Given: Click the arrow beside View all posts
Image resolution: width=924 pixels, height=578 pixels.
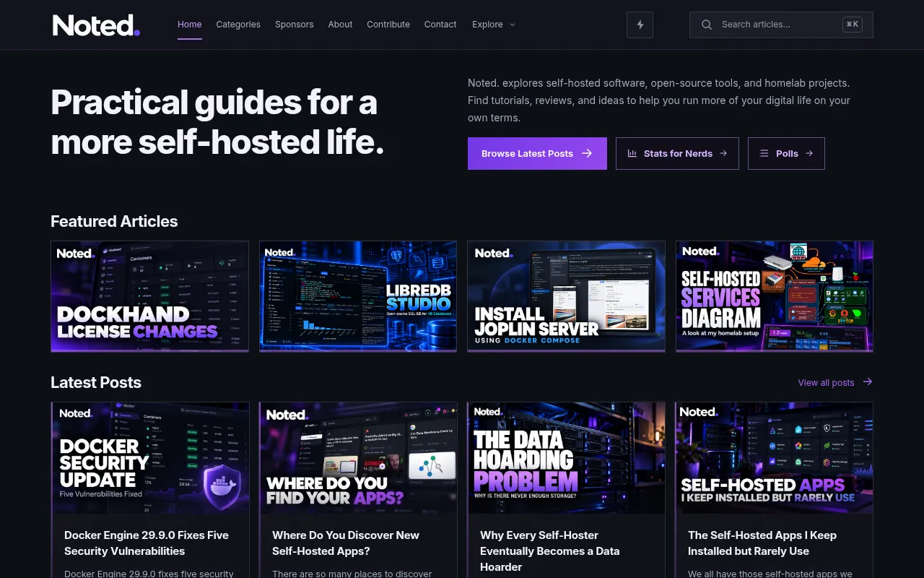Looking at the screenshot, I should click(x=868, y=381).
